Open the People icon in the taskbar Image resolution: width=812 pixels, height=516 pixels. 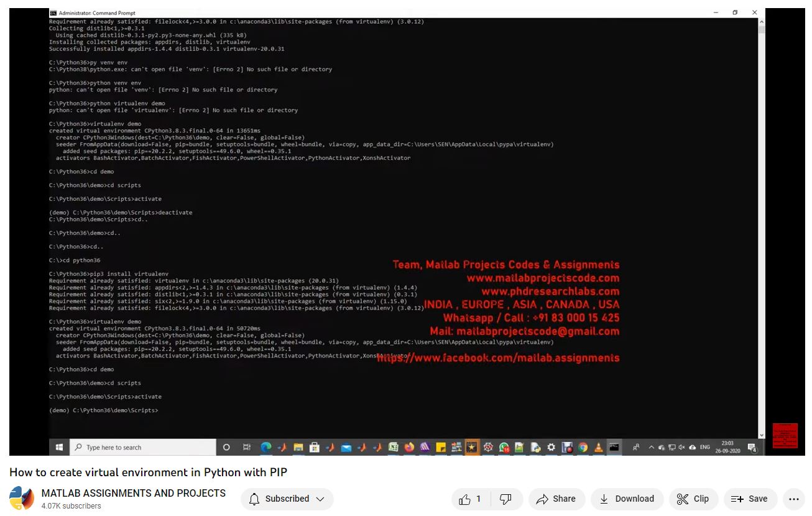click(x=636, y=447)
